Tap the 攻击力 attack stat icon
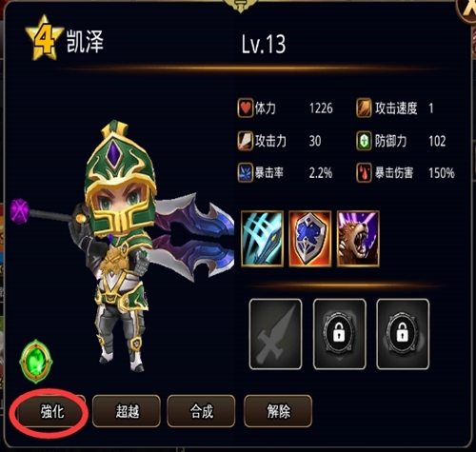The height and width of the screenshot is (452, 476). click(246, 141)
